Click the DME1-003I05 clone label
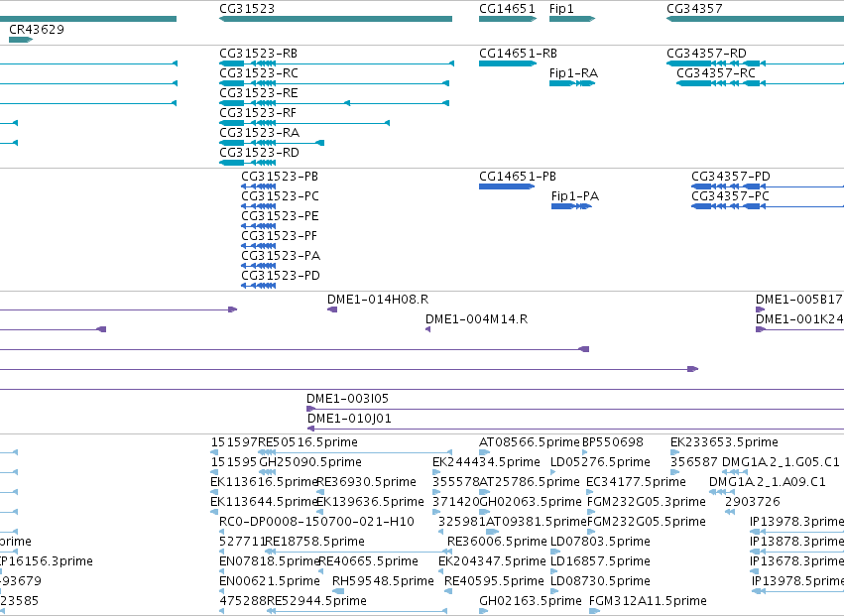 point(347,399)
